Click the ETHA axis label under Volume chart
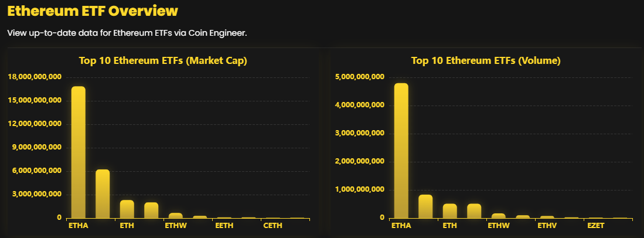 pyautogui.click(x=401, y=225)
